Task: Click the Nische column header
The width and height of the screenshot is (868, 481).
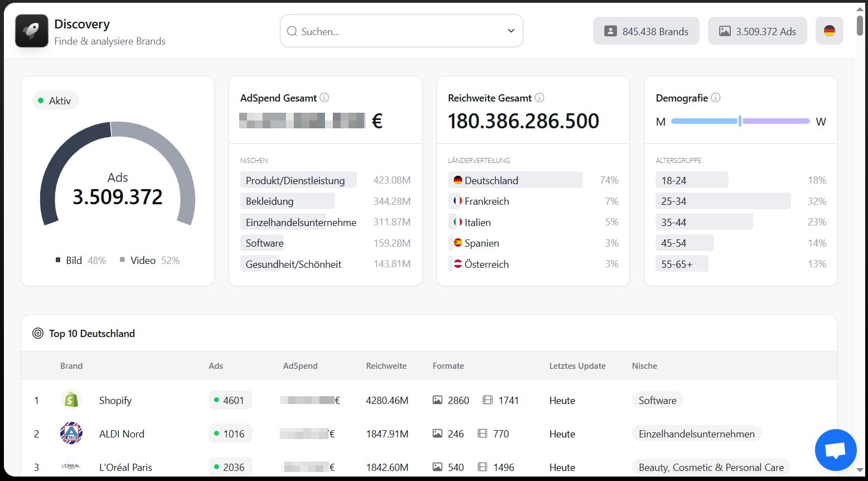Action: tap(644, 366)
